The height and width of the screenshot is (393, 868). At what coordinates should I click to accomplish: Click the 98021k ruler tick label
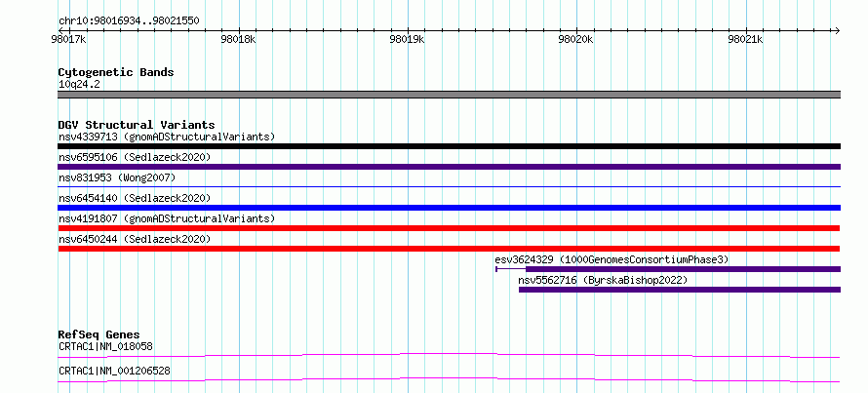(x=746, y=39)
